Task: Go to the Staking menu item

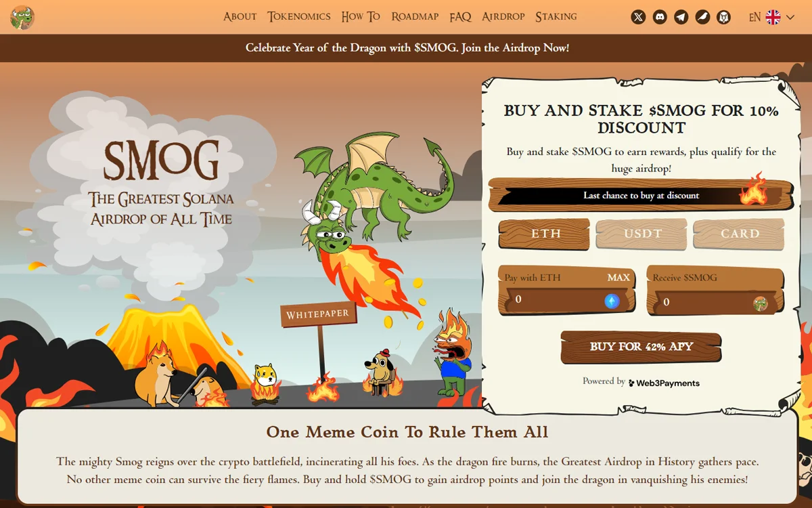Action: [556, 16]
